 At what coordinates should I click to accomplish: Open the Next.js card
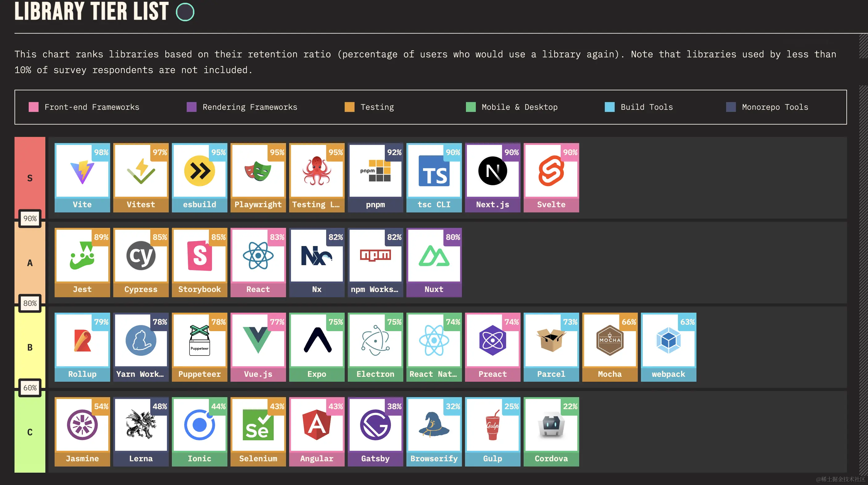(x=493, y=178)
